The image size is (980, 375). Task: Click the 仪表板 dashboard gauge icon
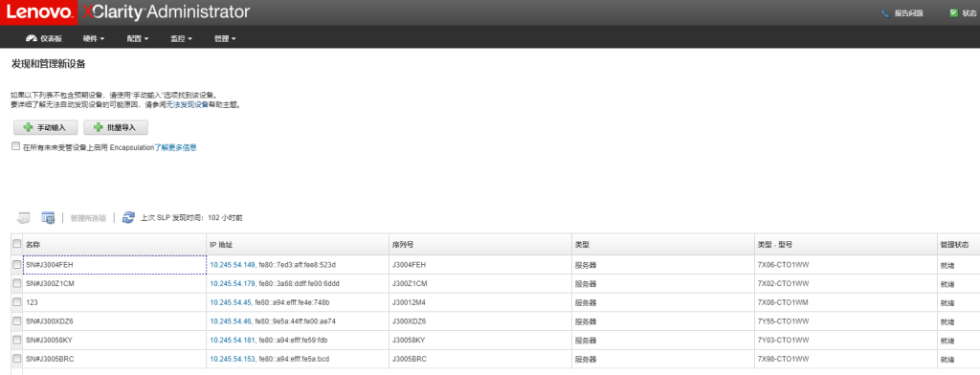pos(32,39)
